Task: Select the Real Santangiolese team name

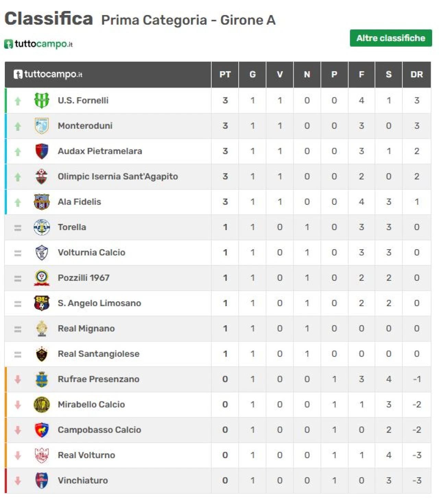Action: [x=98, y=354]
